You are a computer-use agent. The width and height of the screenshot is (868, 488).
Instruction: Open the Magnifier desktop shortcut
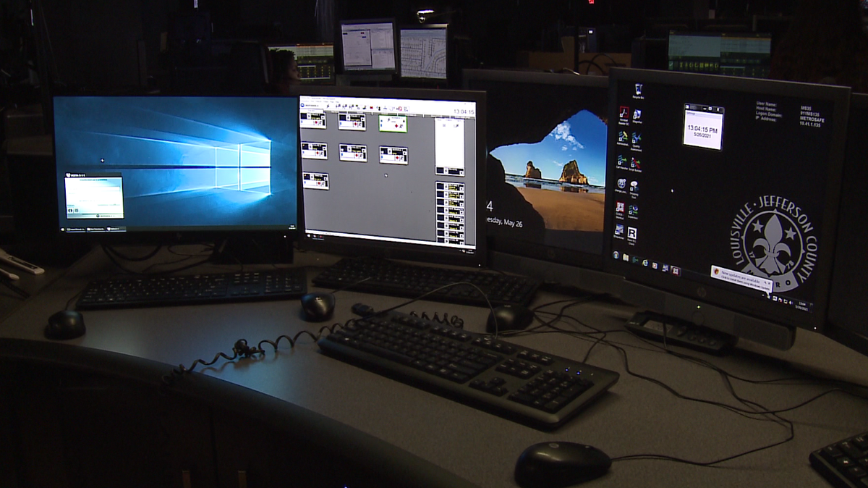tap(637, 117)
